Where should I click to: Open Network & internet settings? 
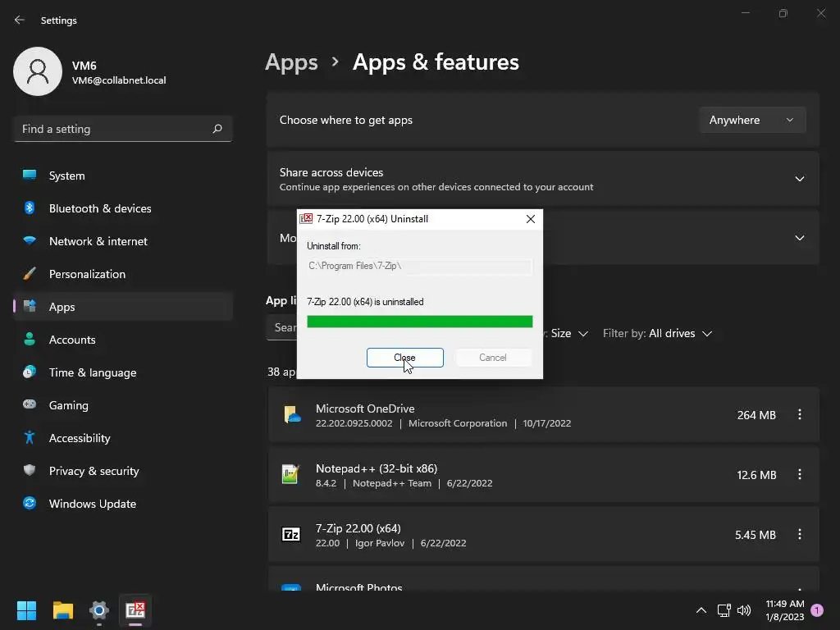click(x=123, y=241)
